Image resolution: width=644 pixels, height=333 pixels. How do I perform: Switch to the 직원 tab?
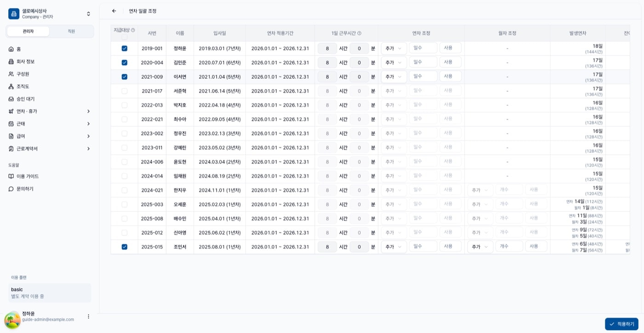[71, 31]
